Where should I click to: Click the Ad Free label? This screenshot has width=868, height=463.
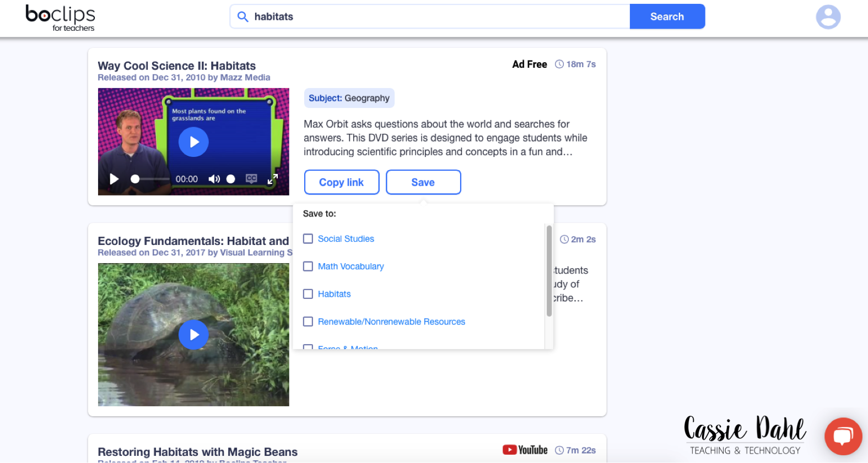(x=530, y=64)
